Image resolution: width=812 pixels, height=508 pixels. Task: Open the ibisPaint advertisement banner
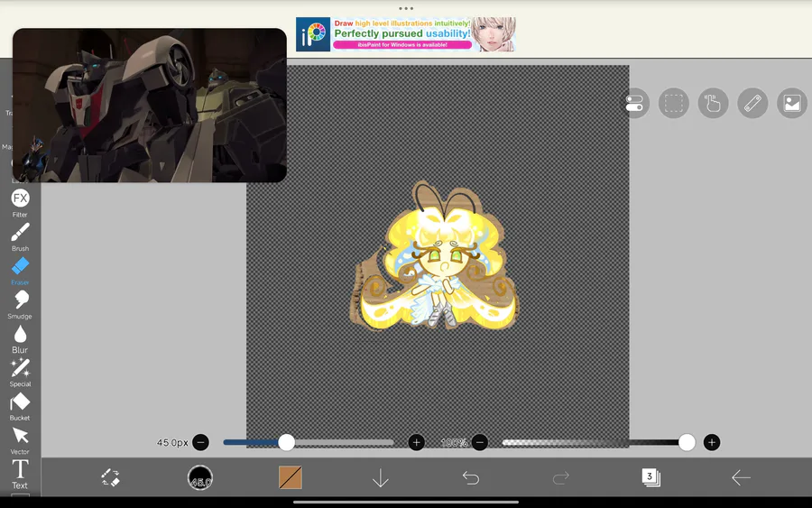(406, 34)
